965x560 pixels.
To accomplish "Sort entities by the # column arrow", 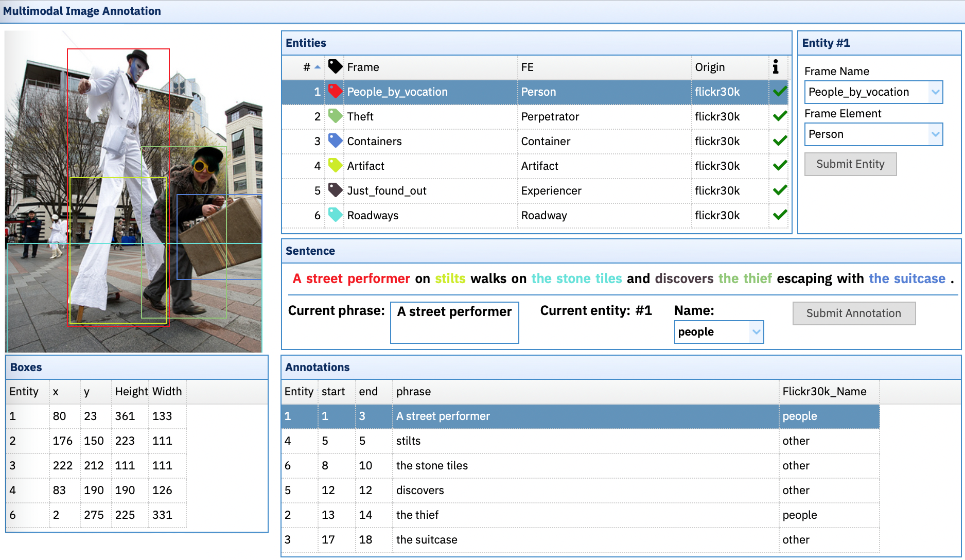I will [318, 67].
